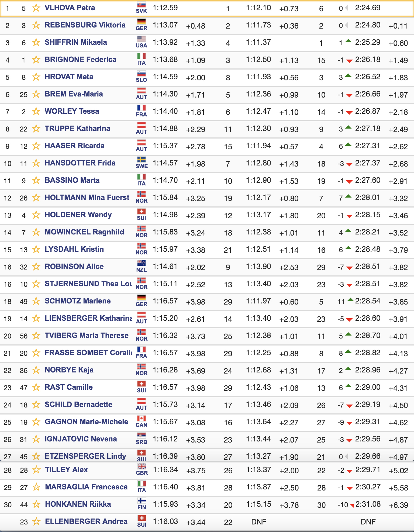The width and height of the screenshot is (414, 532).
Task: Click the star icon for RAST Camille
Action: (36, 387)
